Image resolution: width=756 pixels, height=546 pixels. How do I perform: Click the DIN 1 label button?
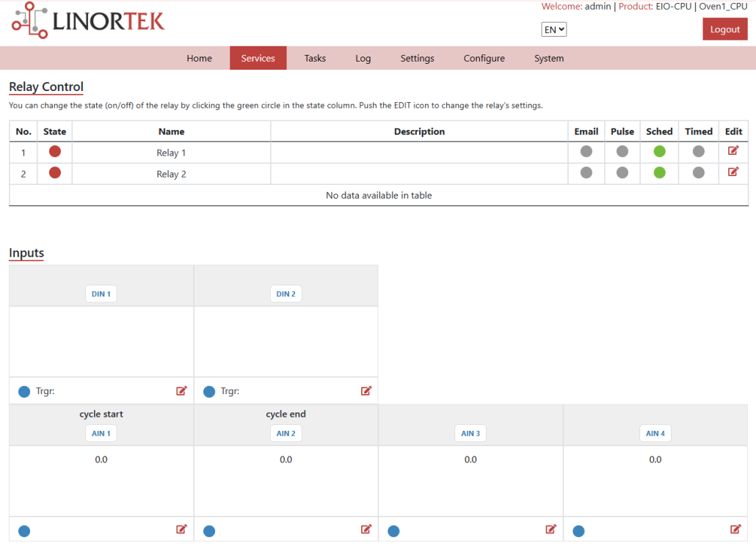point(101,294)
